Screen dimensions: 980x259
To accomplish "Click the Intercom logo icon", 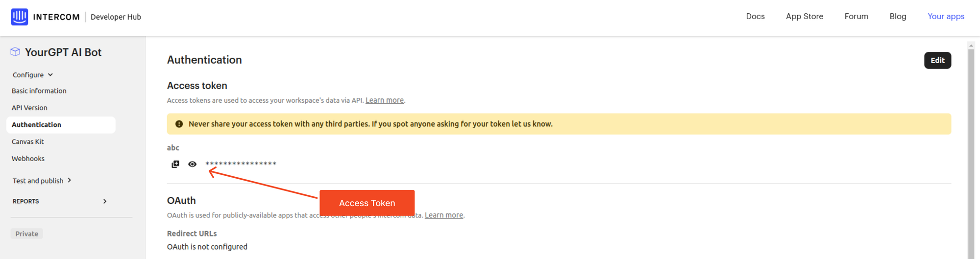I will click(20, 17).
